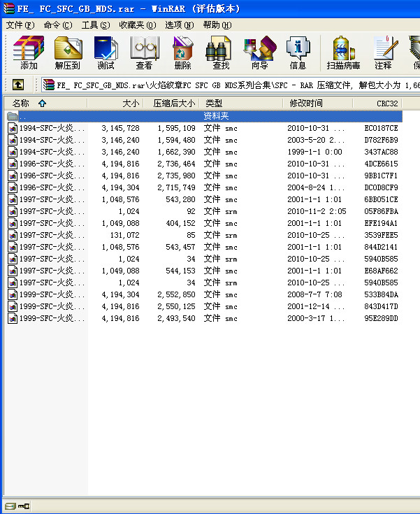Sort by CRC32 column header

(377, 103)
